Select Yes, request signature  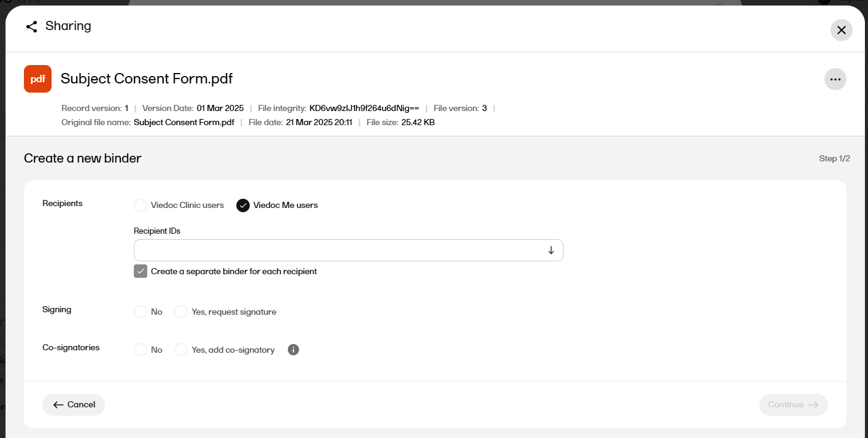click(x=181, y=312)
